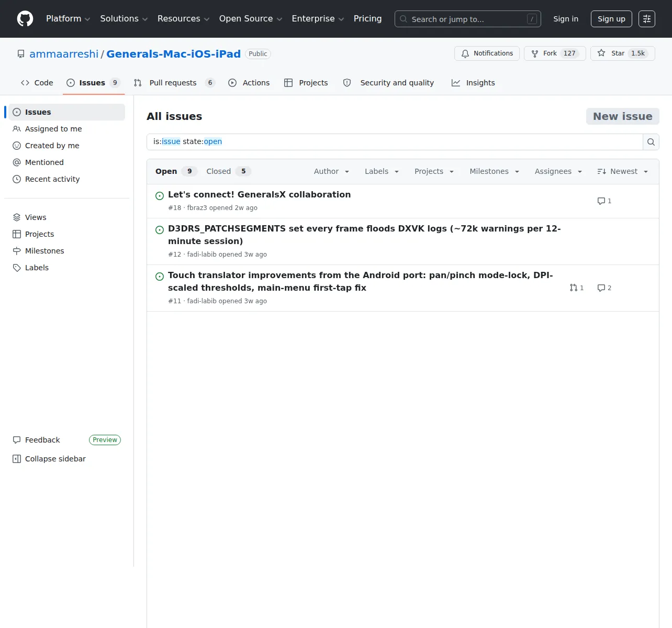Switch to the Projects repository tab
This screenshot has height=628, width=672.
[306, 83]
